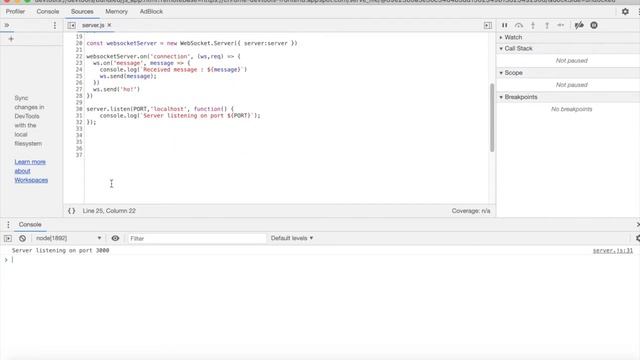Click the console Filter field

tap(196, 238)
